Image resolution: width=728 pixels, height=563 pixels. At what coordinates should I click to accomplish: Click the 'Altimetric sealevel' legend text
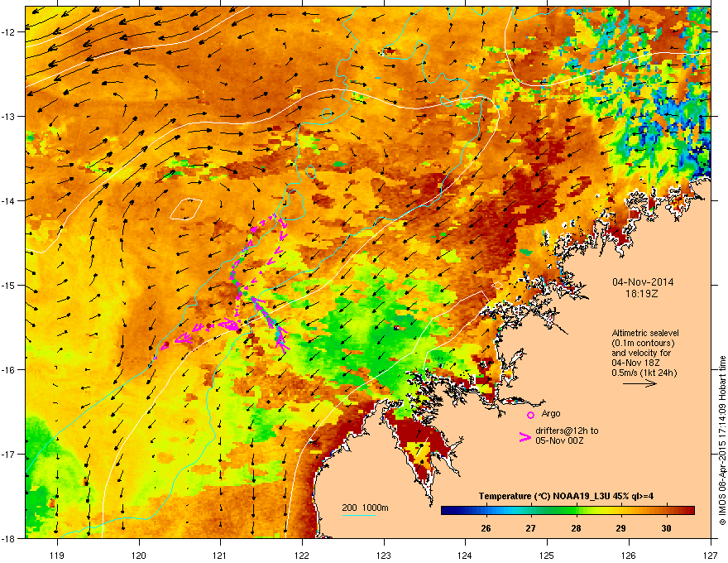coord(645,333)
